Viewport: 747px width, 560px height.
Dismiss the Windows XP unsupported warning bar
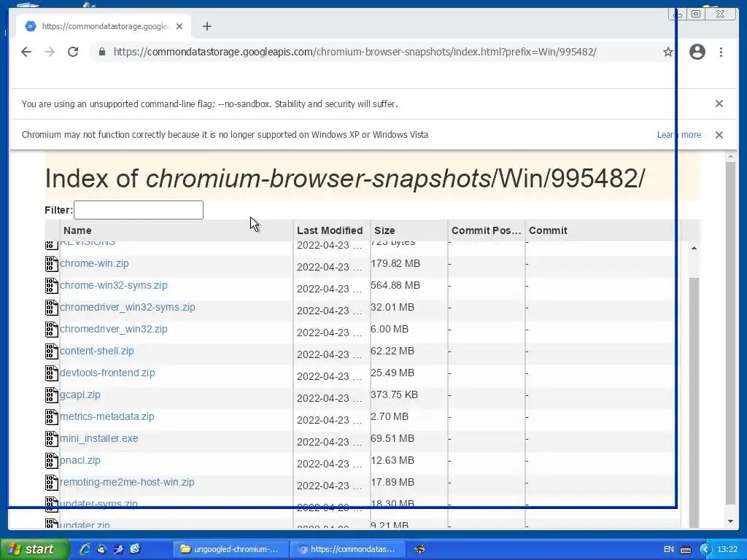[719, 135]
